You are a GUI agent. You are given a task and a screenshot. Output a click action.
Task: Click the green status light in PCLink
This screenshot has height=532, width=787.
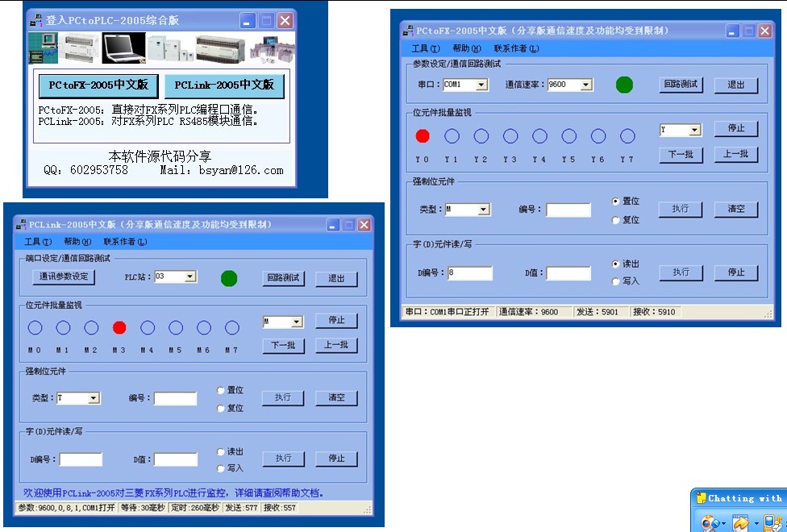(x=229, y=278)
